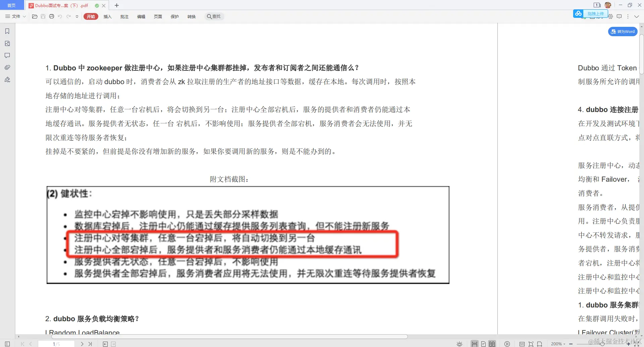Click the fit-to-width icon in status bar

point(540,344)
